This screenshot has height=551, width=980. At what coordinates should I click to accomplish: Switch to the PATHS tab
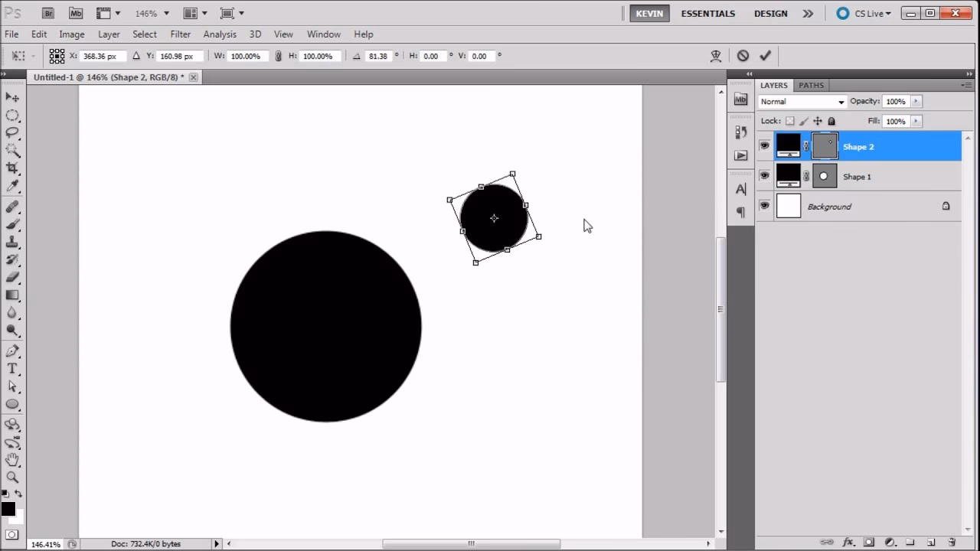pos(811,85)
